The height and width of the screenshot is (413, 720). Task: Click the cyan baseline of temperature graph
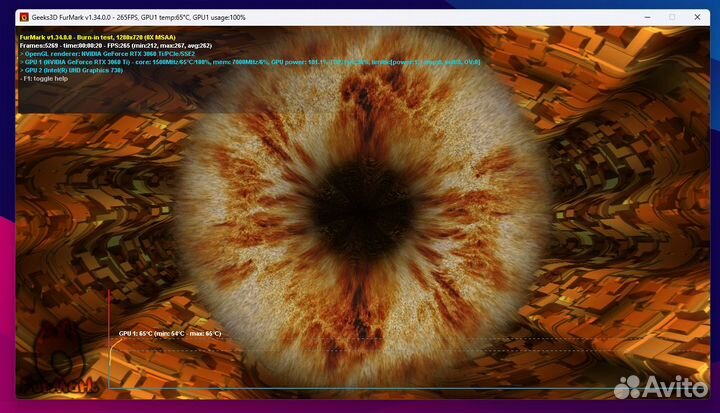(x=400, y=387)
